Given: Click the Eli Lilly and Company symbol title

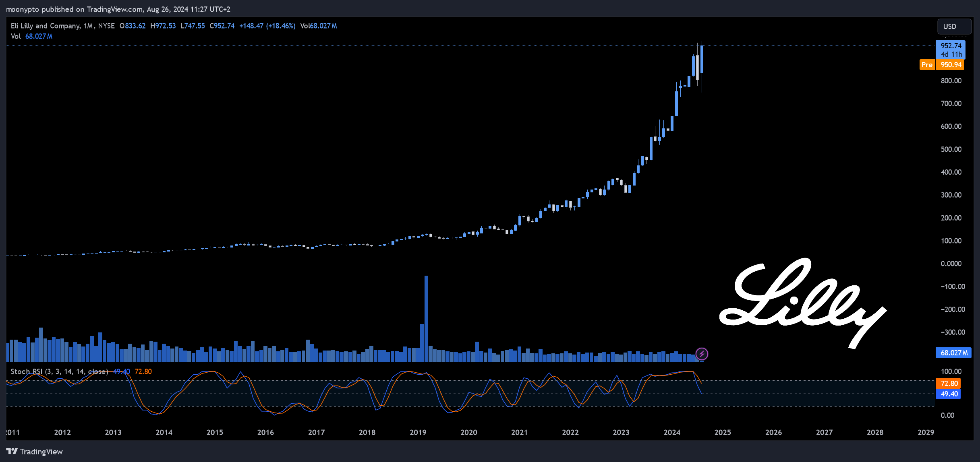Looking at the screenshot, I should [46, 26].
